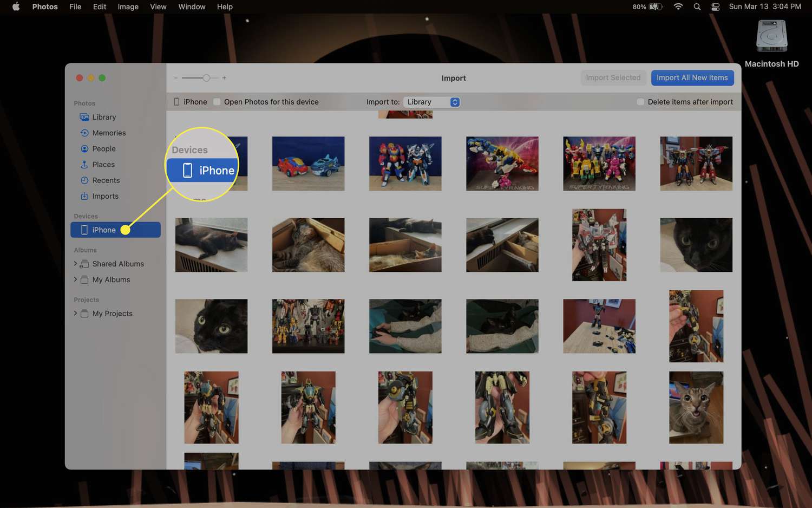The width and height of the screenshot is (812, 508).
Task: Open the Recents clock icon
Action: click(84, 180)
